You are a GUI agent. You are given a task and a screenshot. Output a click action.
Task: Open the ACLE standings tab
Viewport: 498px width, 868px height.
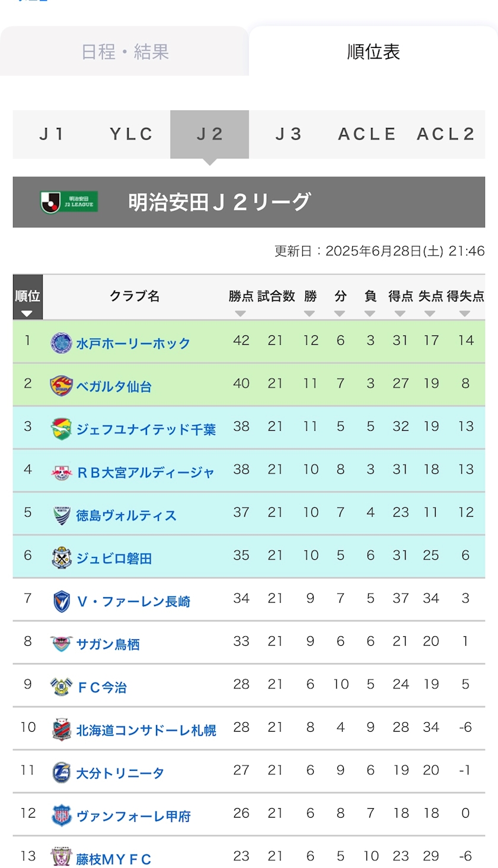click(367, 134)
